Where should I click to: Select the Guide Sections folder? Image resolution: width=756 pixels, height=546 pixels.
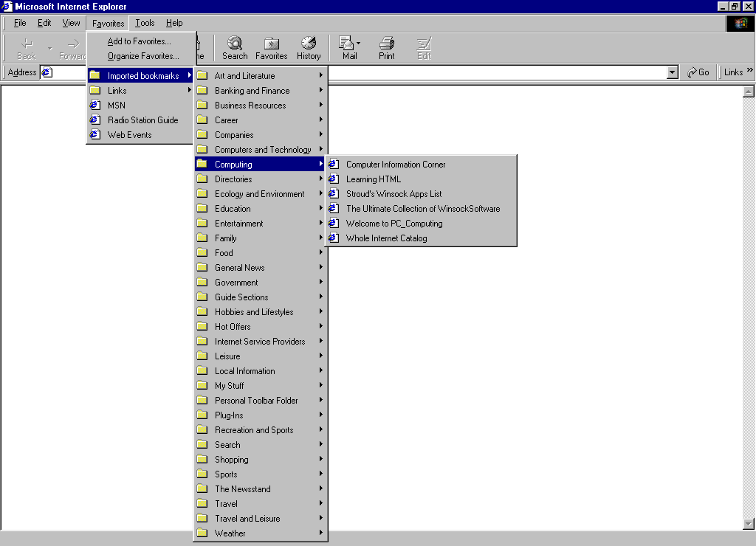click(x=261, y=297)
